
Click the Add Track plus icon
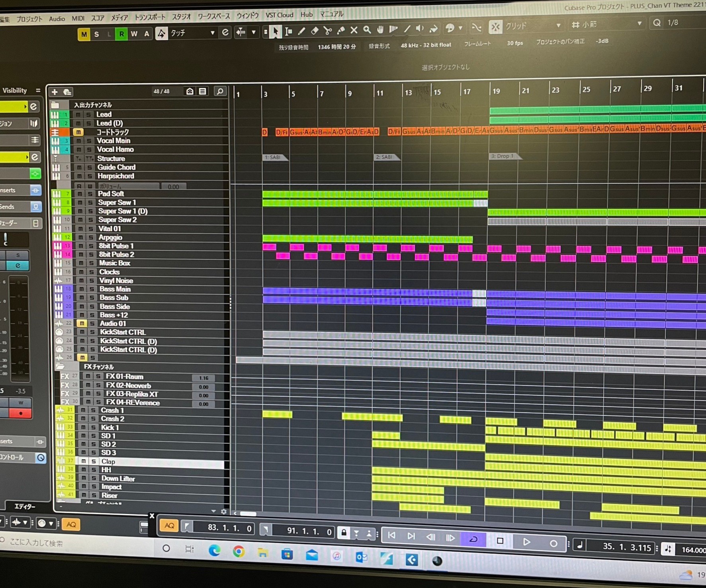tap(55, 92)
